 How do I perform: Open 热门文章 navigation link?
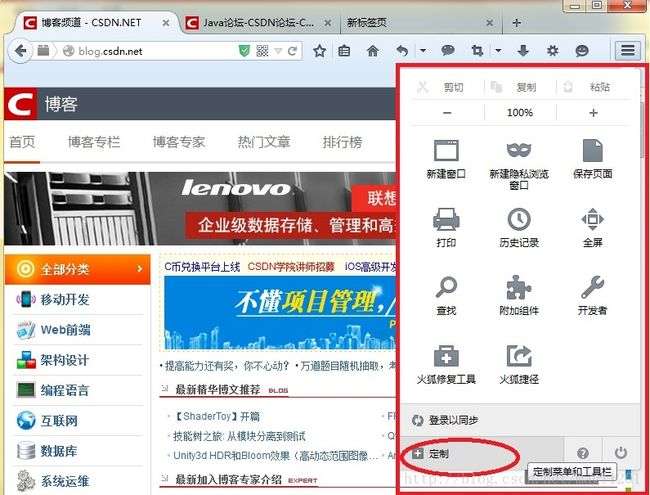(x=264, y=142)
